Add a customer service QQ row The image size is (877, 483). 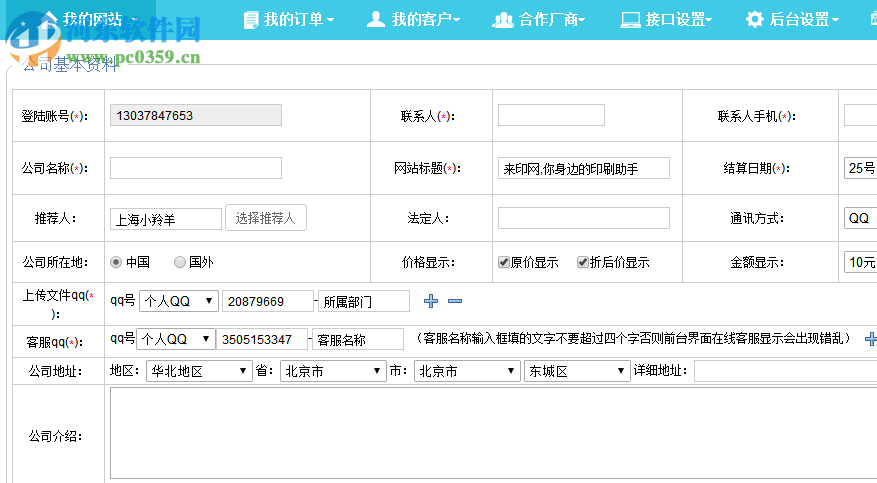tap(871, 339)
